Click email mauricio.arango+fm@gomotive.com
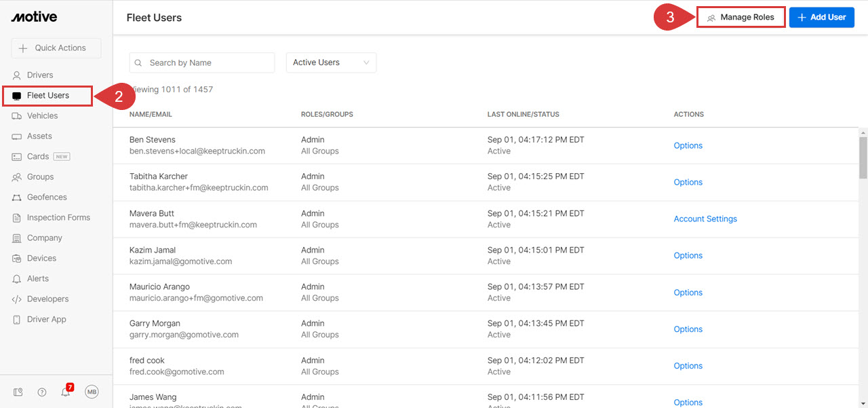The image size is (868, 408). (x=196, y=298)
